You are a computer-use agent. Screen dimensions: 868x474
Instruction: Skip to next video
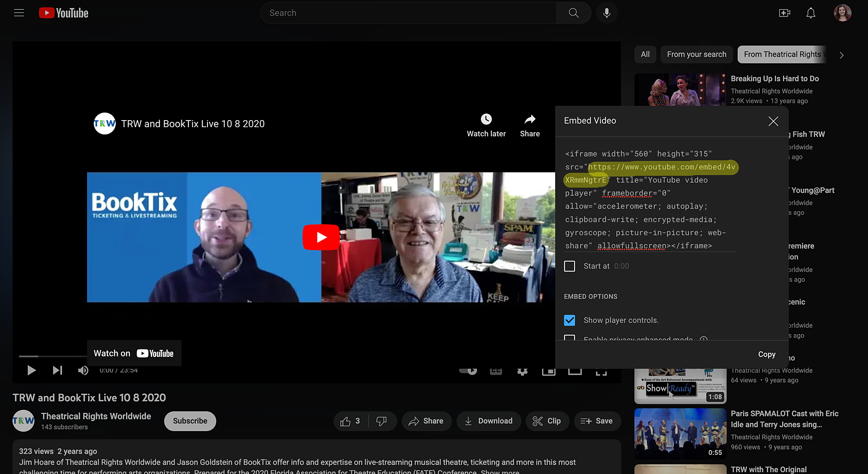click(x=57, y=370)
